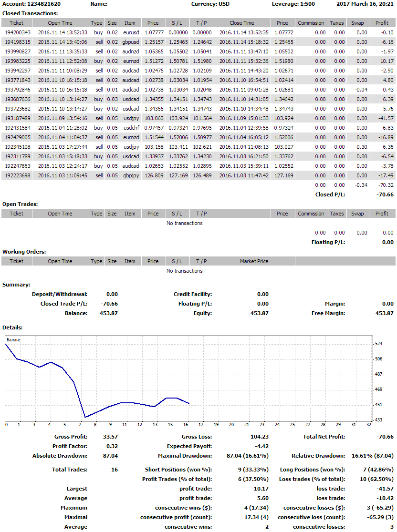Click the Ticket header in Closed Transactions
Image resolution: width=397 pixels, height=532 pixels.
[16, 23]
